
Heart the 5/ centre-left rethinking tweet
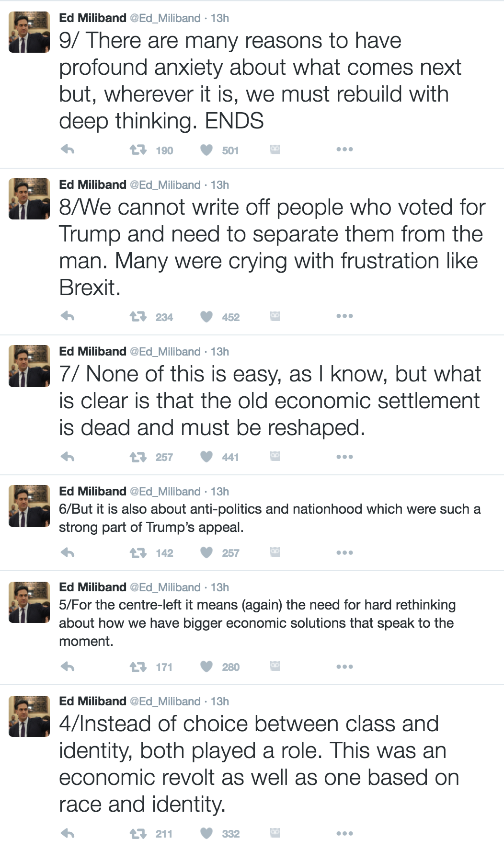[206, 667]
